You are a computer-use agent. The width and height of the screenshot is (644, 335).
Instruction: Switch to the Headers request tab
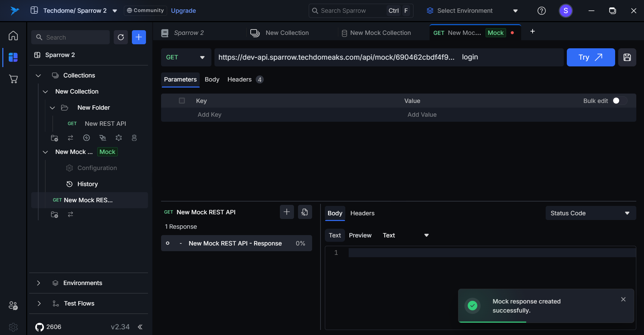point(239,79)
